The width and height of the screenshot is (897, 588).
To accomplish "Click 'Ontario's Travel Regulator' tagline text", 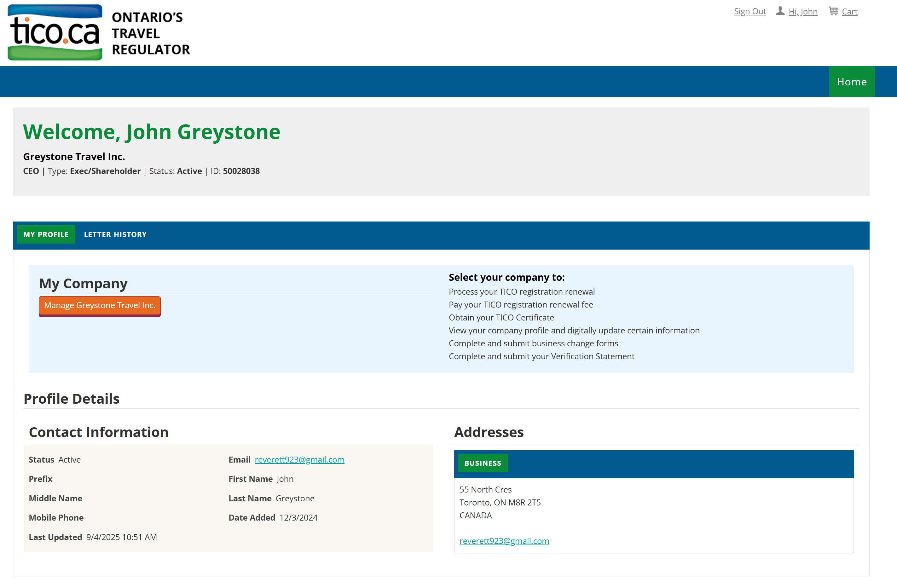I will pos(151,33).
